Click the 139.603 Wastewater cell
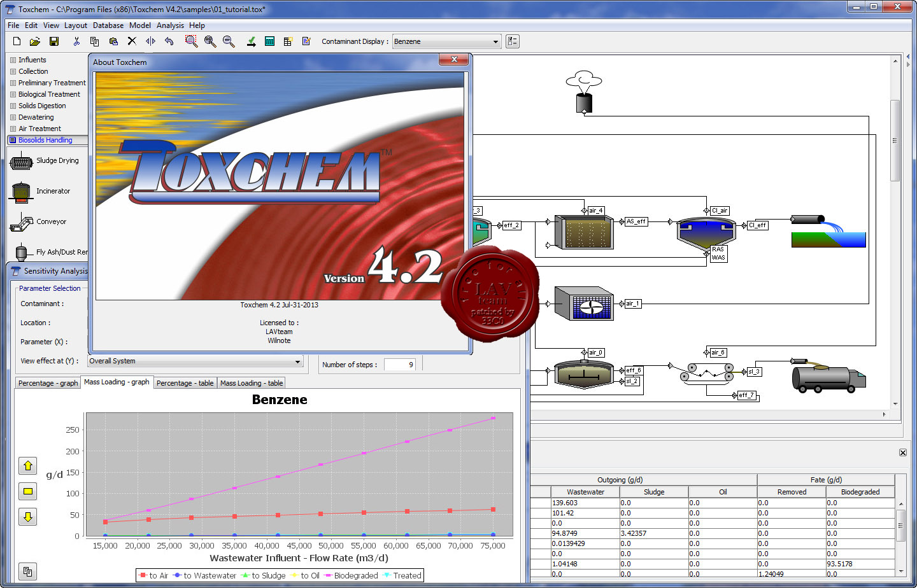 [585, 503]
